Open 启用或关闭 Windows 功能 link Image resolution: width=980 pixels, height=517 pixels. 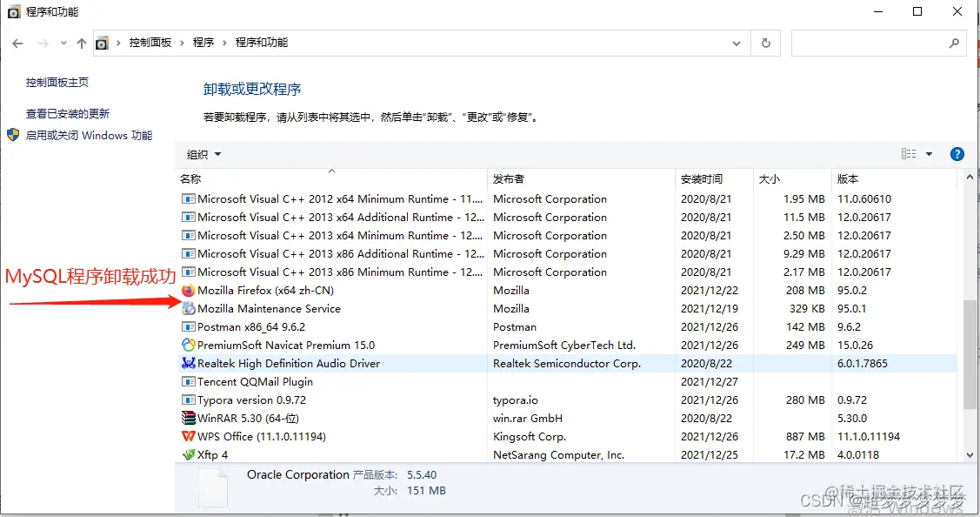tap(89, 135)
